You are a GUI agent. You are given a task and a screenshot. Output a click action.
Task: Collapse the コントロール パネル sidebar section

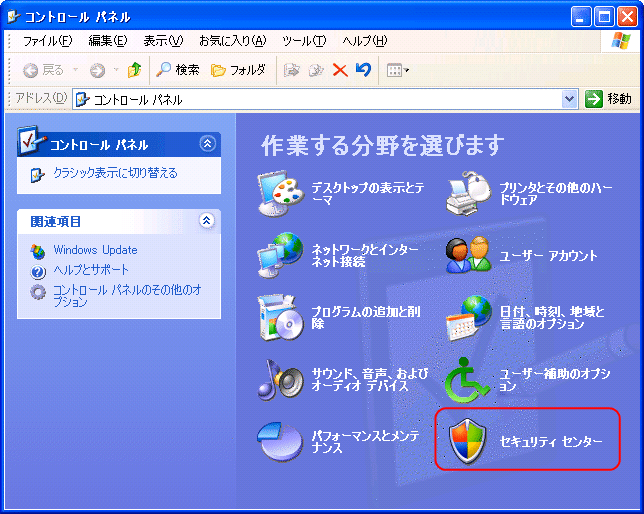pyautogui.click(x=207, y=143)
